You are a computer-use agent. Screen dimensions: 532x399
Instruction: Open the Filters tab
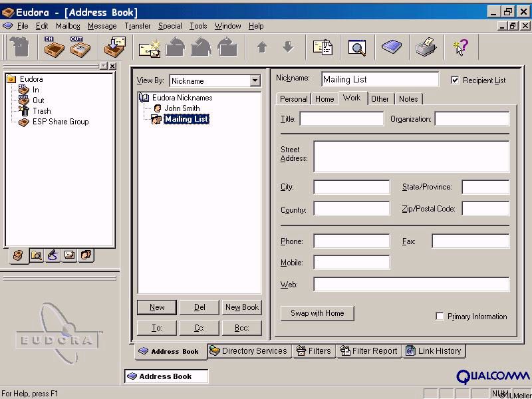[x=313, y=351]
